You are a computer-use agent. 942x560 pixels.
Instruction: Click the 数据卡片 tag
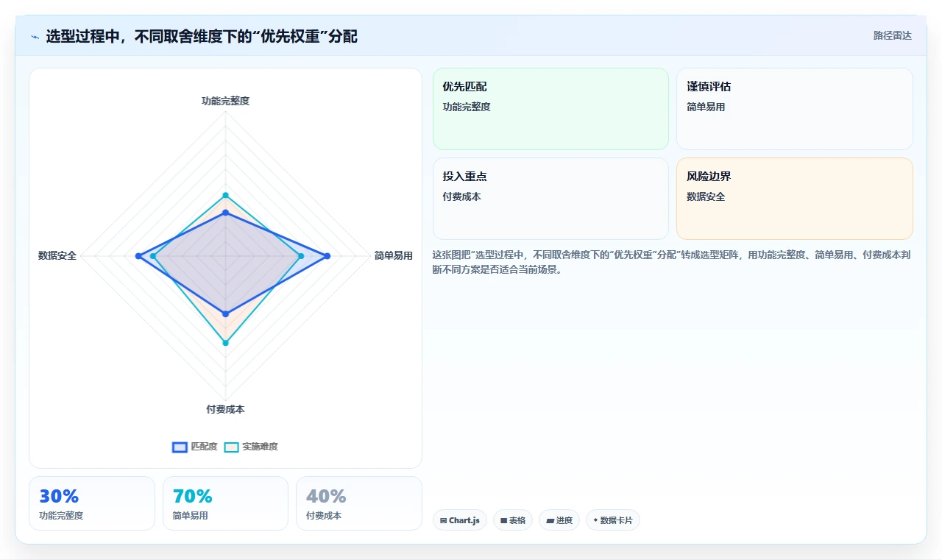point(613,520)
